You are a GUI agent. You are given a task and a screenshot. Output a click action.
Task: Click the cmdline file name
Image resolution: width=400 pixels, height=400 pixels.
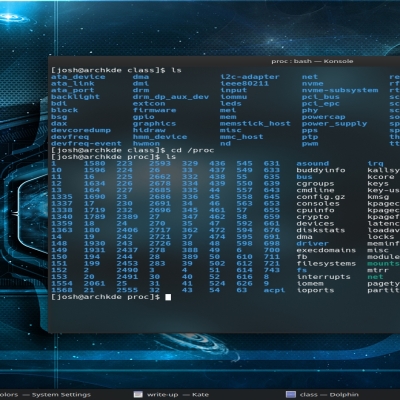coord(315,190)
